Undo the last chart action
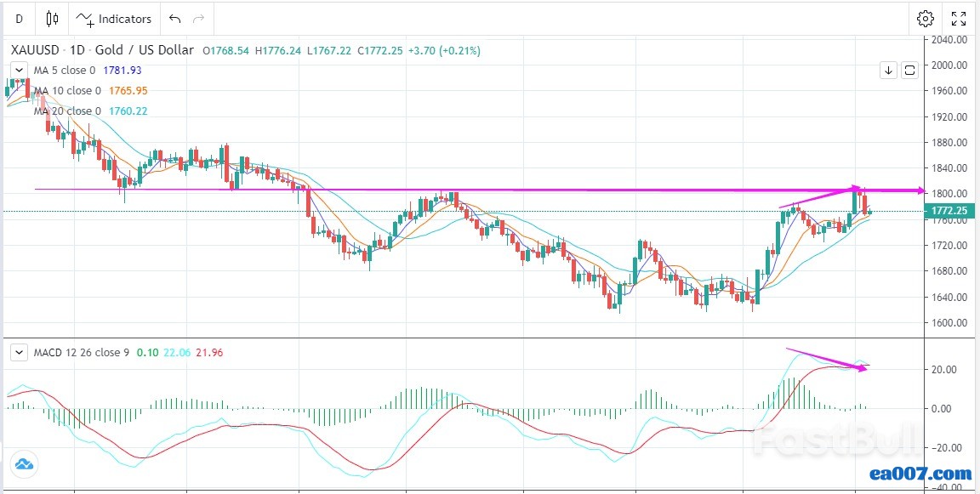 coord(175,19)
